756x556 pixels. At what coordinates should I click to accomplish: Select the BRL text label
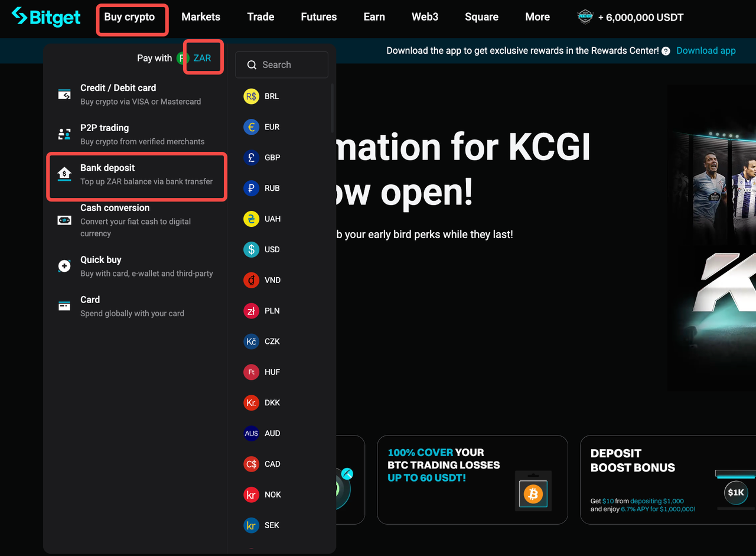point(272,96)
